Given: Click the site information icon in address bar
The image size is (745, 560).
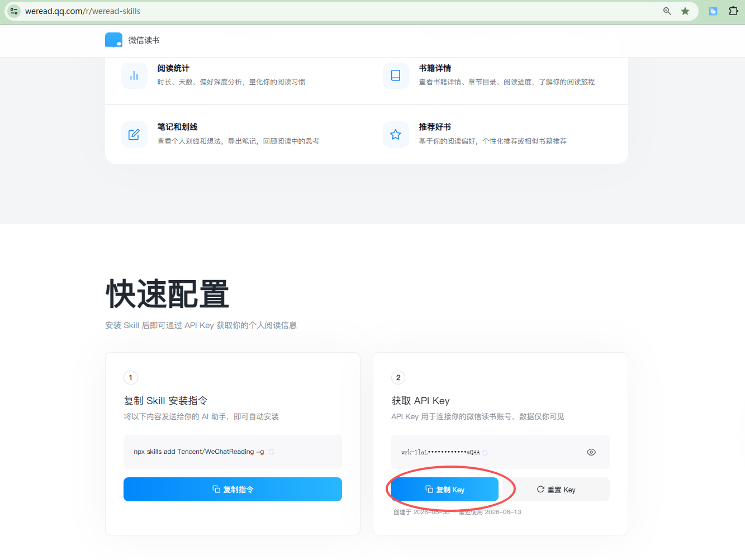Looking at the screenshot, I should point(15,11).
